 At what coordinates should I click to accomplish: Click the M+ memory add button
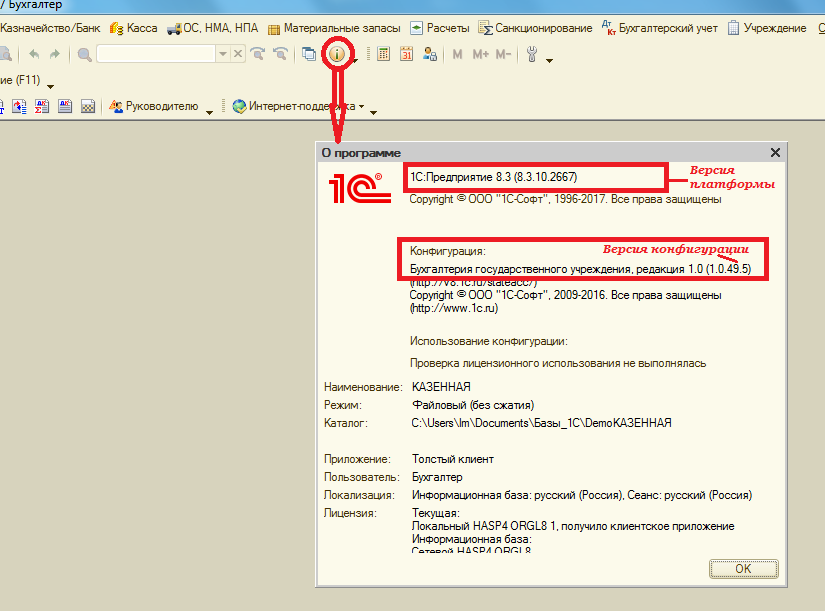pyautogui.click(x=480, y=54)
